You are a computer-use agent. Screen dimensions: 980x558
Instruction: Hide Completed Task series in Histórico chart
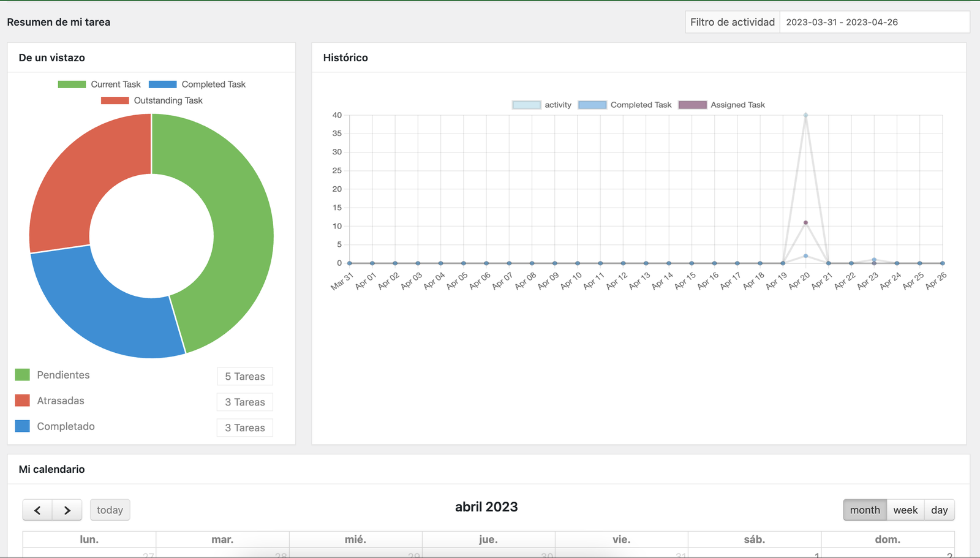pyautogui.click(x=625, y=105)
